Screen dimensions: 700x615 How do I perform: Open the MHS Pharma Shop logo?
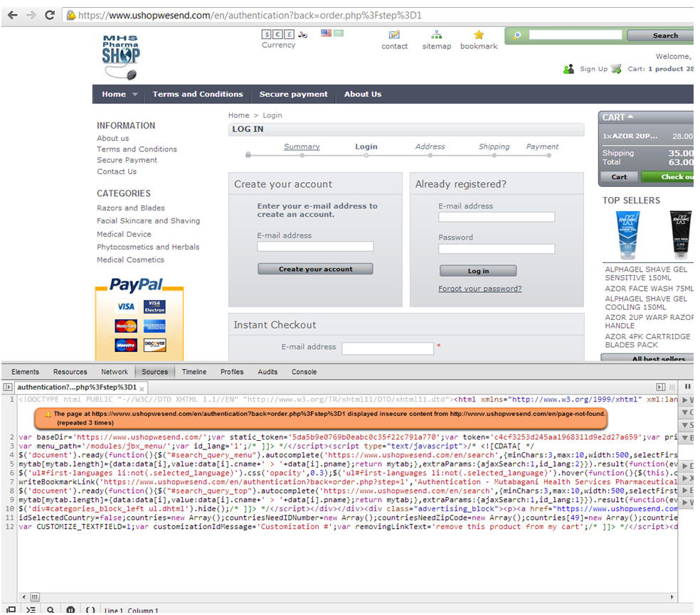coord(120,57)
